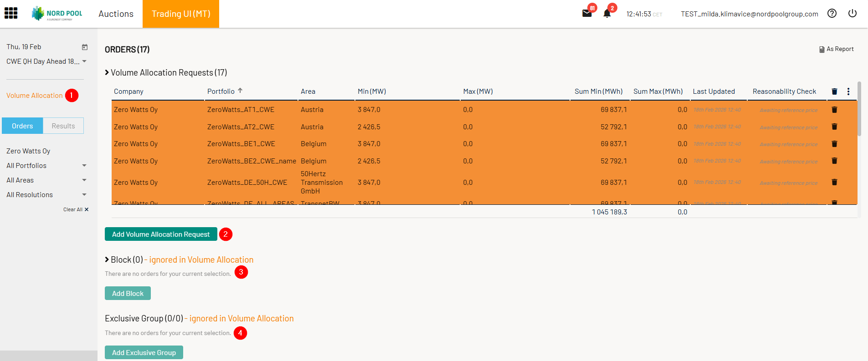Clear all filters with X icon
The width and height of the screenshot is (868, 361).
[87, 209]
